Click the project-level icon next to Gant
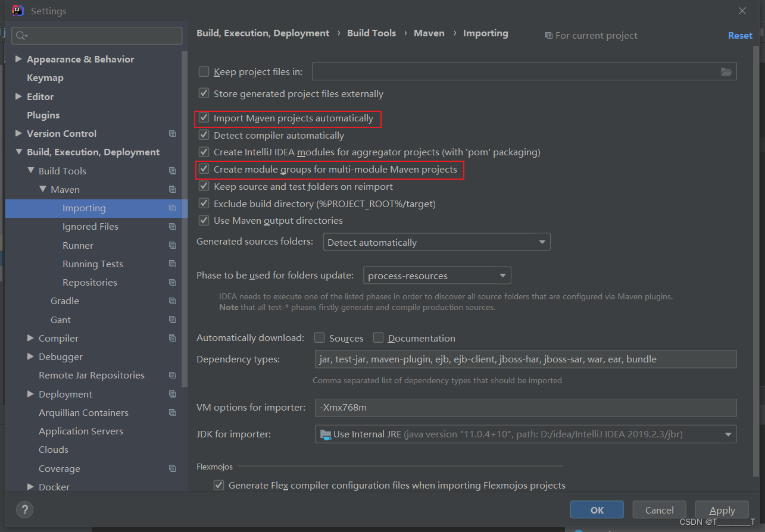The height and width of the screenshot is (532, 765). tap(172, 320)
